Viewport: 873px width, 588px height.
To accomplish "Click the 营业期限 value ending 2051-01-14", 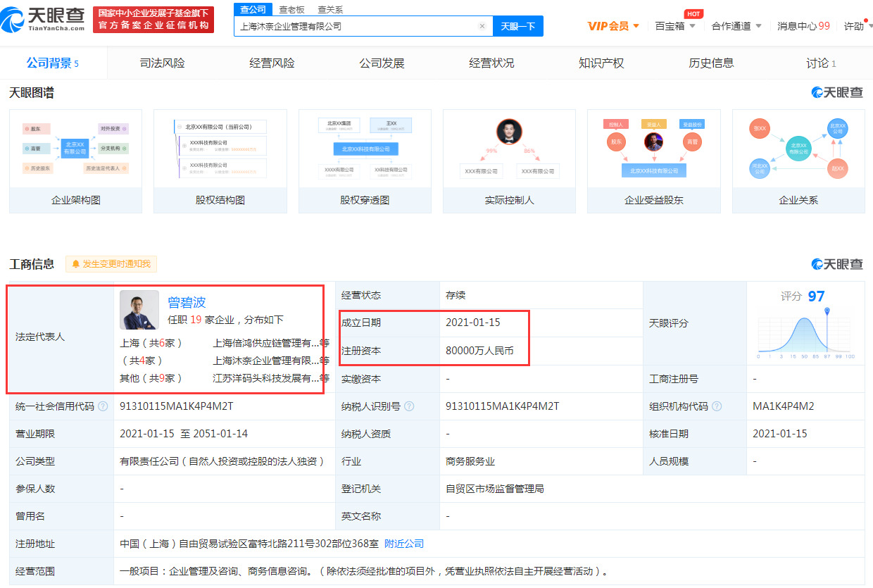I will point(184,434).
